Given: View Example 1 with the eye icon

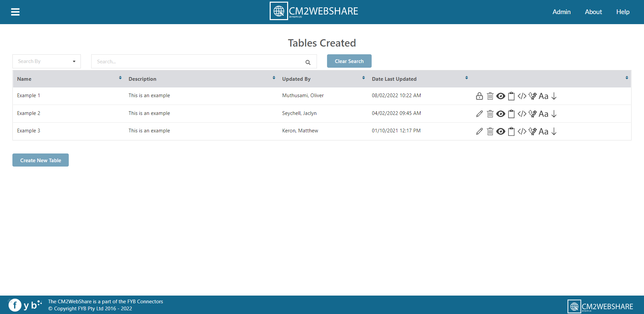Looking at the screenshot, I should [x=501, y=96].
